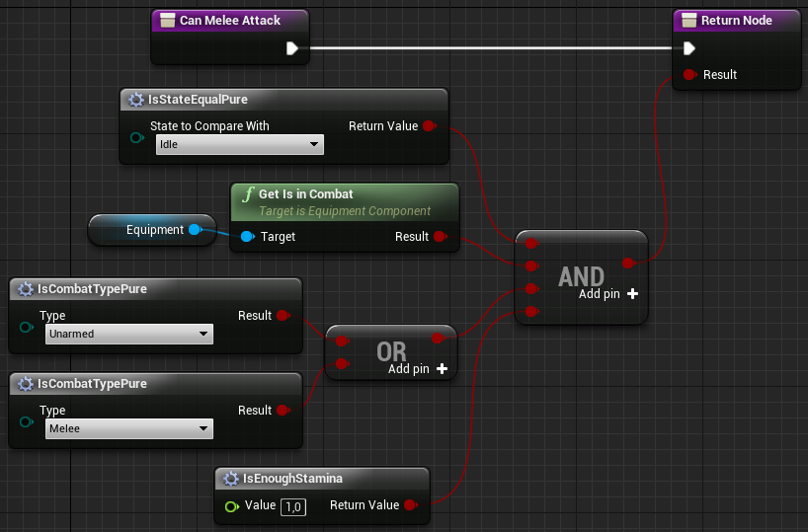Open the Unarmed combat type dropdown
The width and height of the screenshot is (808, 532).
(128, 335)
